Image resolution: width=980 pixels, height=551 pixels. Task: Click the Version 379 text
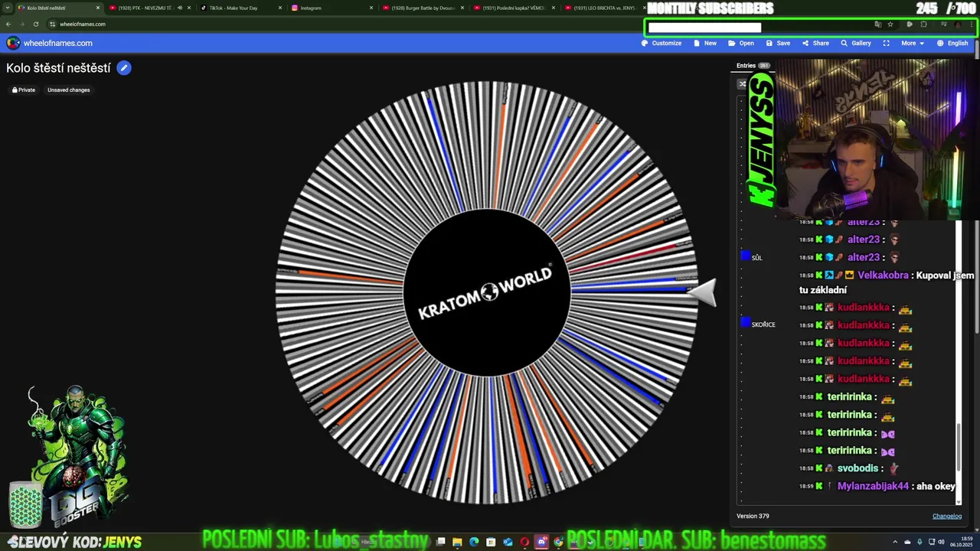[753, 516]
